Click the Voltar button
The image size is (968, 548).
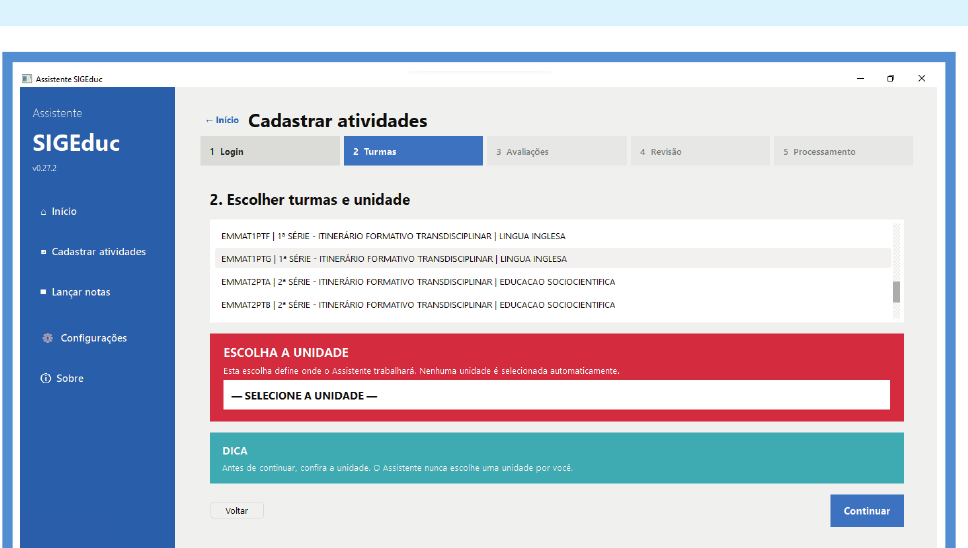click(x=236, y=510)
